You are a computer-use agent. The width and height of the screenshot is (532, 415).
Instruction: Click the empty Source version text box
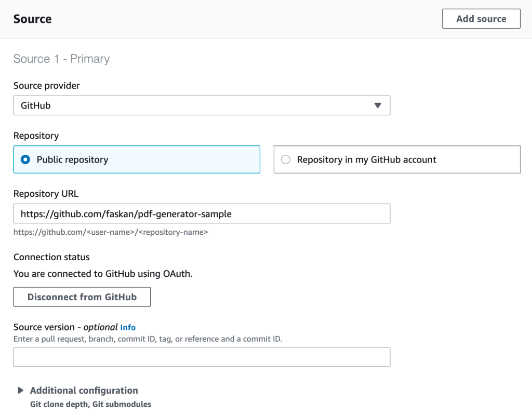click(x=202, y=357)
